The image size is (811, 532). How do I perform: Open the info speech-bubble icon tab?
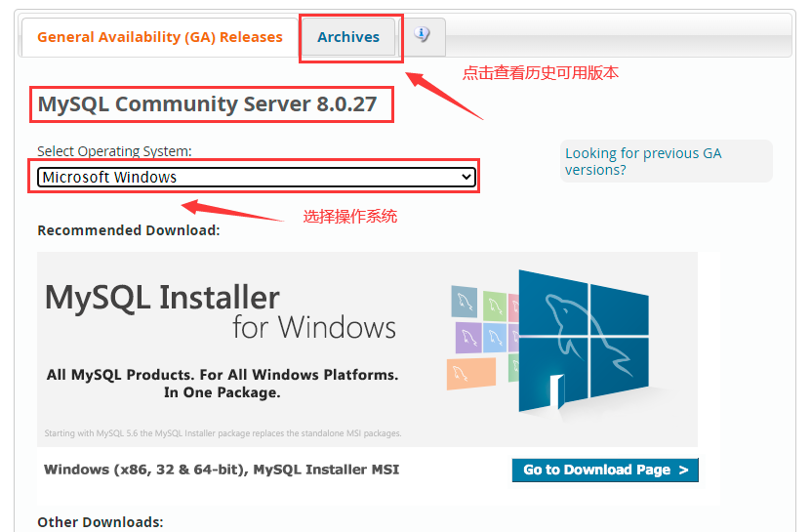[x=422, y=35]
